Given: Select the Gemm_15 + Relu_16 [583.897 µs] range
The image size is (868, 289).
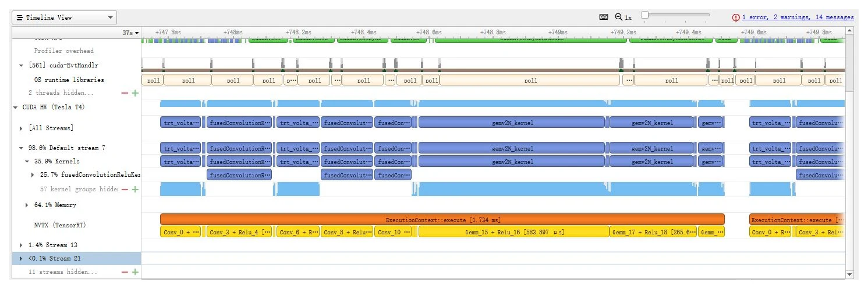Looking at the screenshot, I should (x=514, y=232).
